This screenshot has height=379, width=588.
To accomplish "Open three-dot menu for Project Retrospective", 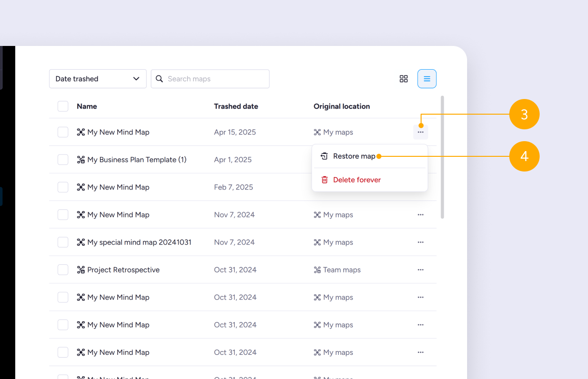I will point(421,270).
